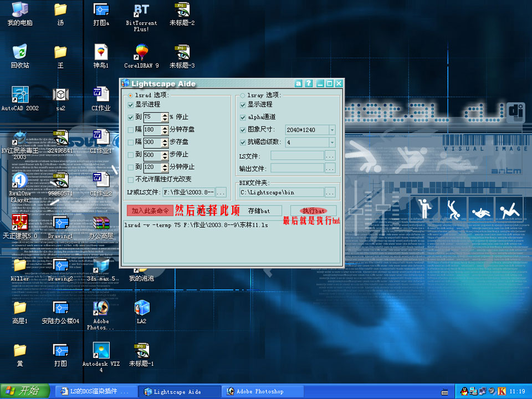This screenshot has height=399, width=532.
Task: Switch to LS的DOS渲染插件 taskbar item
Action: click(x=96, y=392)
